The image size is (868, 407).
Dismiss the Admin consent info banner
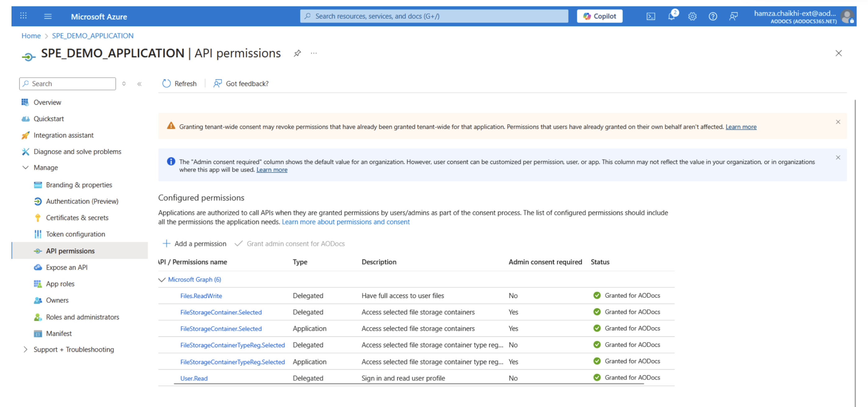[838, 157]
